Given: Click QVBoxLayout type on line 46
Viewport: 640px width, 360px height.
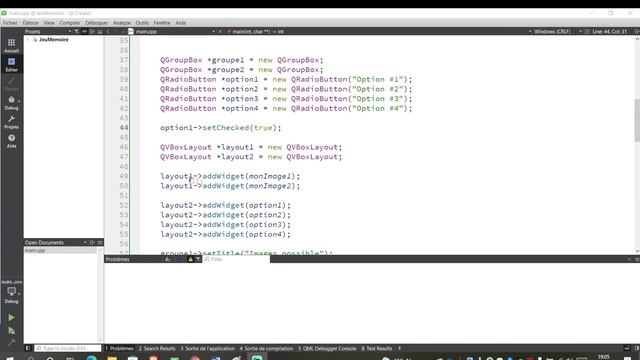Looking at the screenshot, I should (186, 147).
